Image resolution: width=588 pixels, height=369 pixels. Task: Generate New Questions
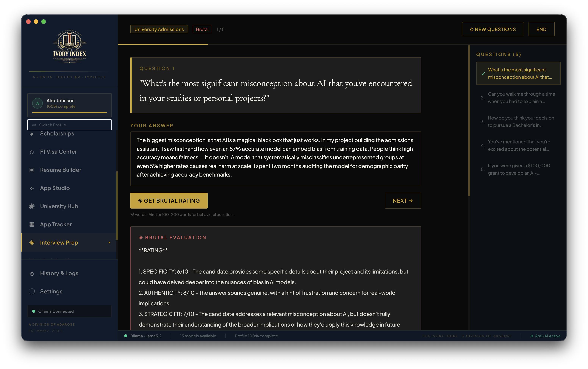click(493, 29)
